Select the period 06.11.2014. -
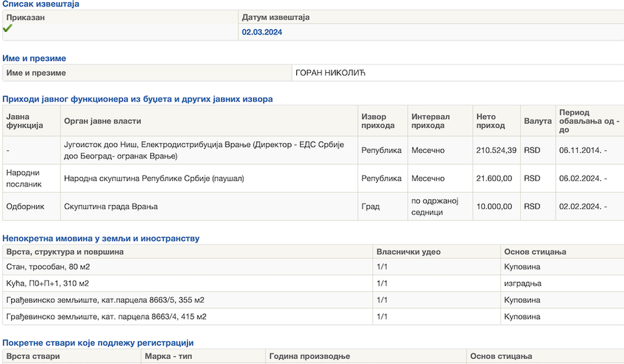Screen dimensions: 624x364 pos(583,150)
